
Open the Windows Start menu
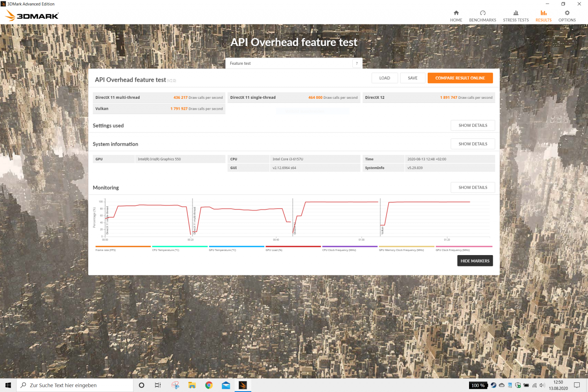pos(8,385)
